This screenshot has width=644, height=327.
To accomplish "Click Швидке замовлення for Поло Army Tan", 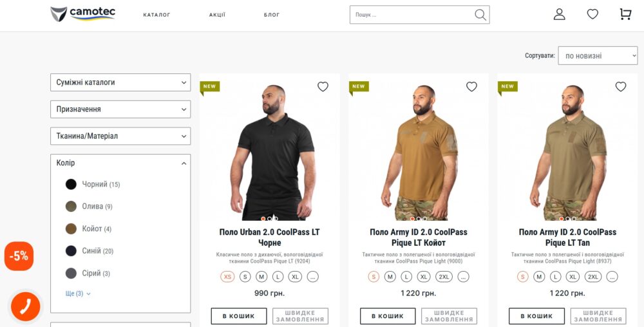I will [598, 316].
